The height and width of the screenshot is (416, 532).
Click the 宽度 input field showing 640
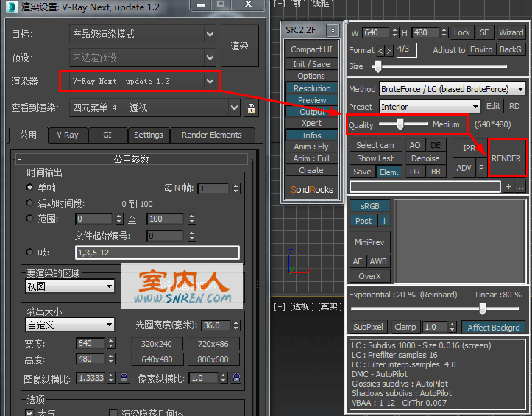coord(91,344)
